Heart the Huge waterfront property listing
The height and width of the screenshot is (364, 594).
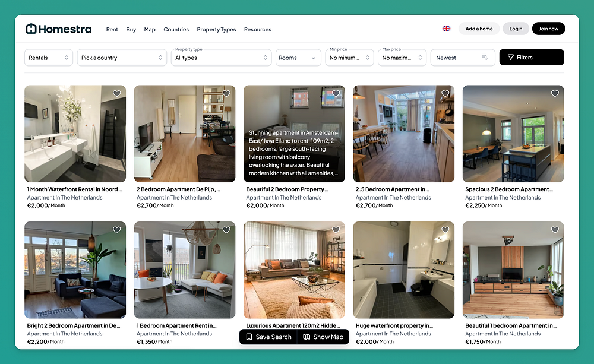445,230
